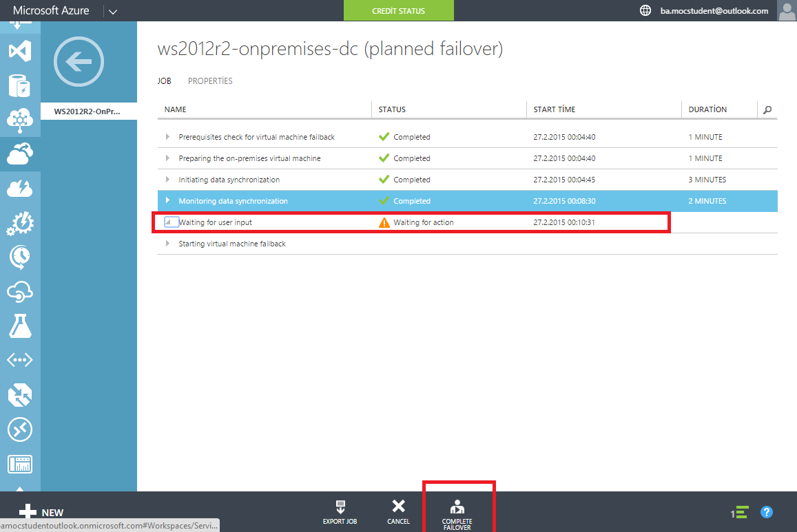This screenshot has height=532, width=797.
Task: Switch to the Properties tab
Action: point(210,81)
